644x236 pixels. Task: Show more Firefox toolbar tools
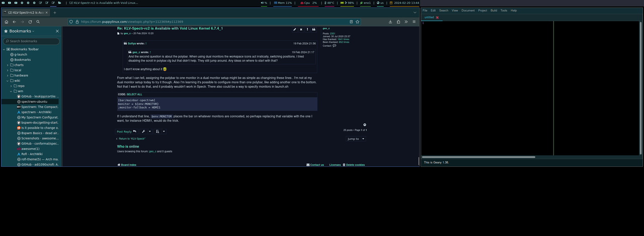(406, 22)
